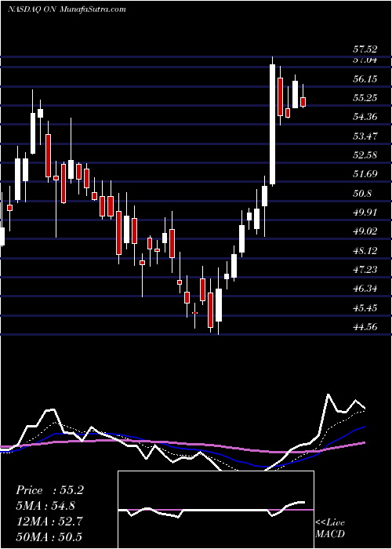Click the 46.34 price axis label
This screenshot has height=549, width=392.
click(x=365, y=289)
